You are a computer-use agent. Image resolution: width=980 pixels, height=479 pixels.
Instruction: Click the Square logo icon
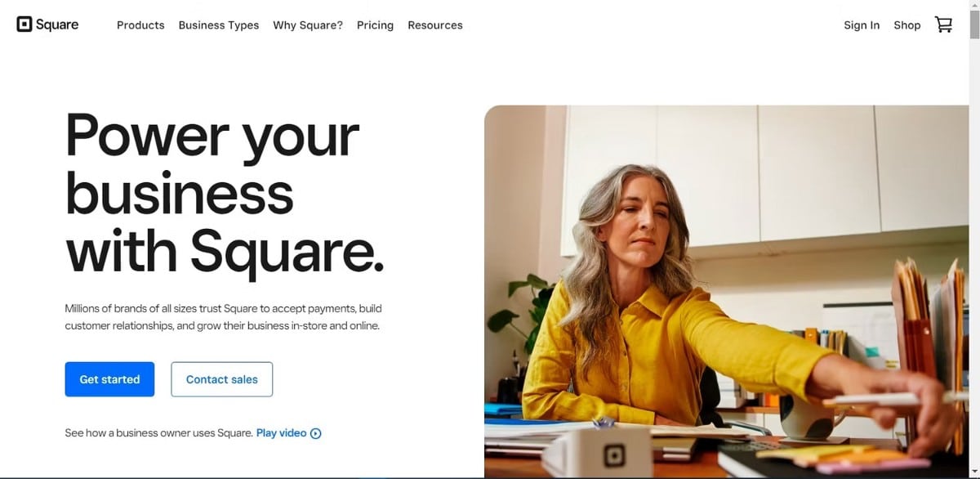pyautogui.click(x=24, y=25)
